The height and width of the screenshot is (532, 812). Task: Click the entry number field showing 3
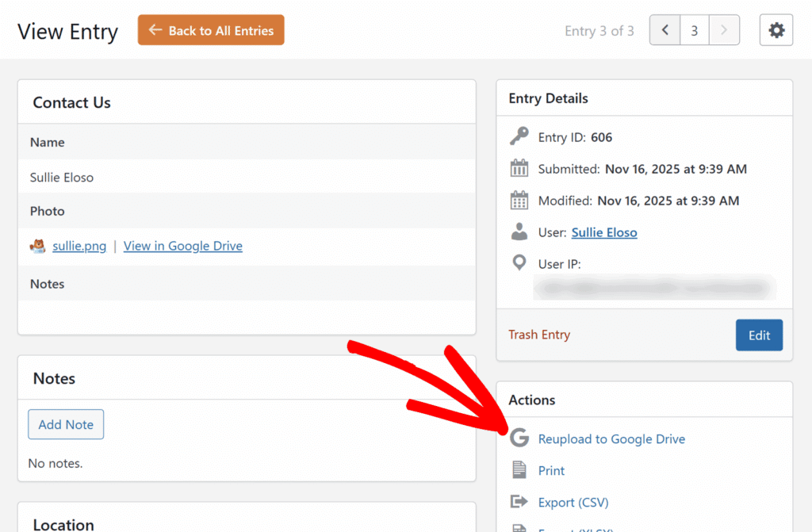(x=694, y=30)
